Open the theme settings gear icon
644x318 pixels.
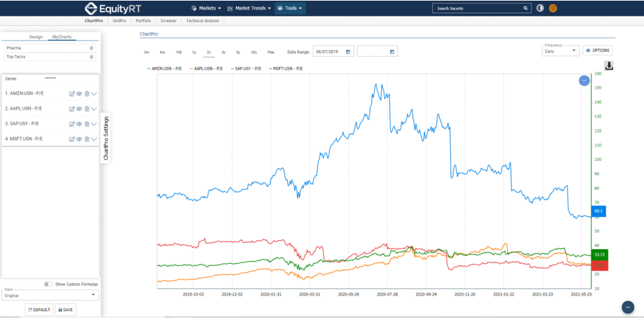(540, 8)
